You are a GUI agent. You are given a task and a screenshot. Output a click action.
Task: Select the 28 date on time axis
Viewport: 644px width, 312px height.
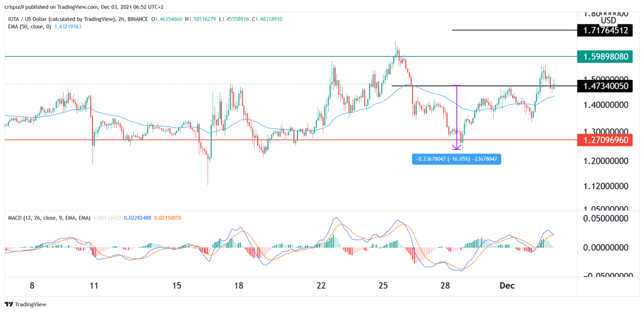click(x=445, y=286)
